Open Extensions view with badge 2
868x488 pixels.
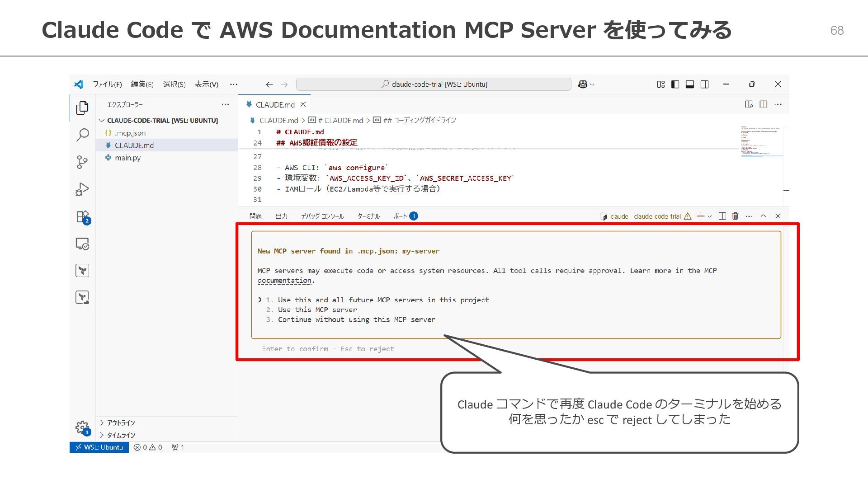click(83, 217)
